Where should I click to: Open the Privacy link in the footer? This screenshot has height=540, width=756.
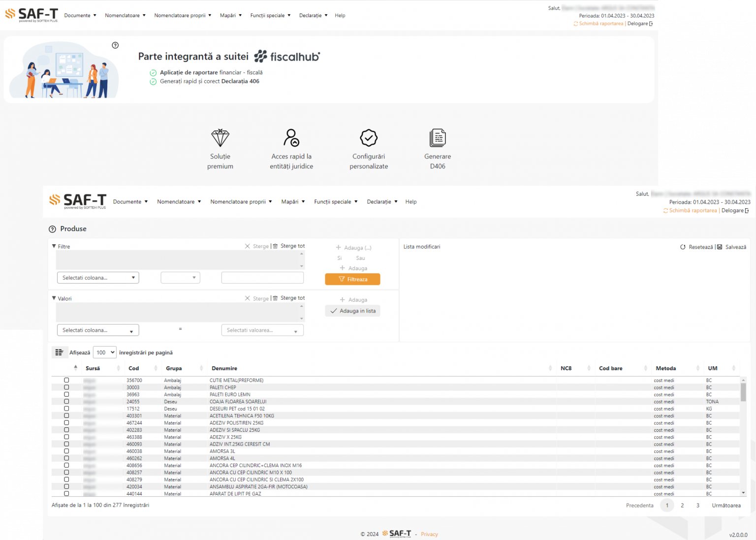coord(429,534)
